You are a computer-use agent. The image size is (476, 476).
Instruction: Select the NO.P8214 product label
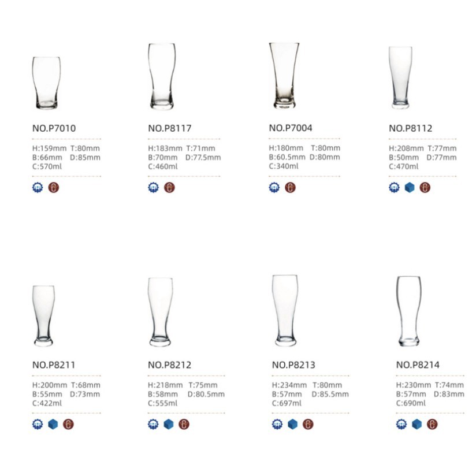pos(418,365)
